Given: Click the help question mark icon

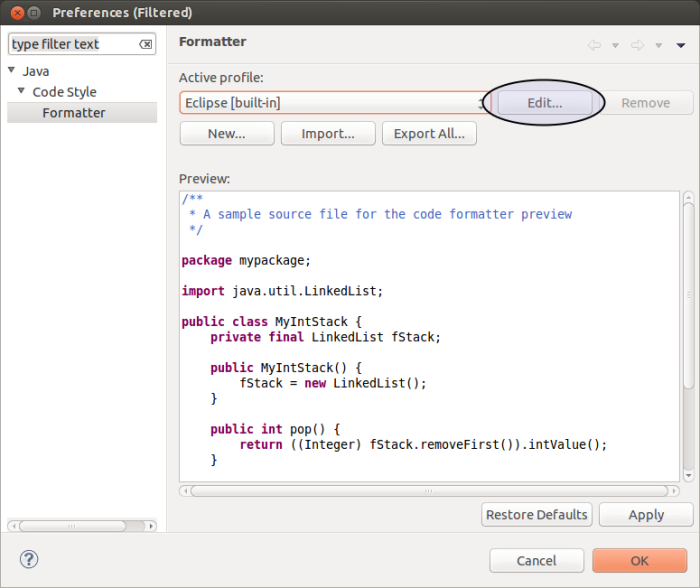Looking at the screenshot, I should tap(28, 560).
